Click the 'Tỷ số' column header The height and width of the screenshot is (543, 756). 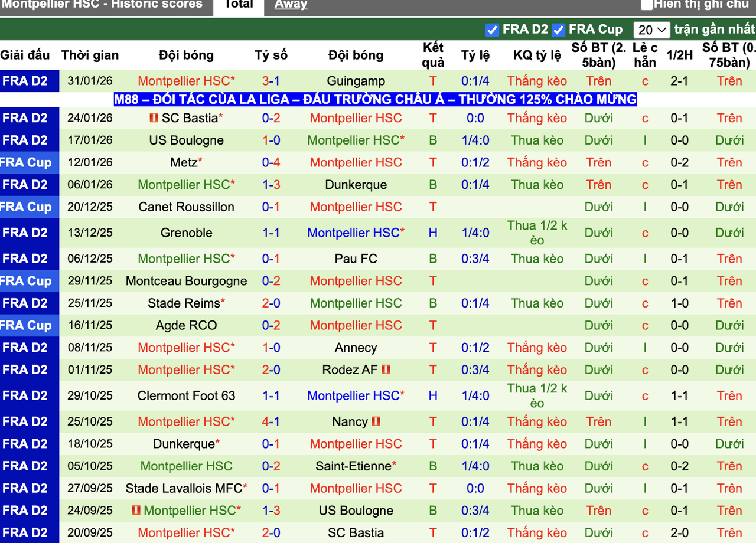point(271,55)
